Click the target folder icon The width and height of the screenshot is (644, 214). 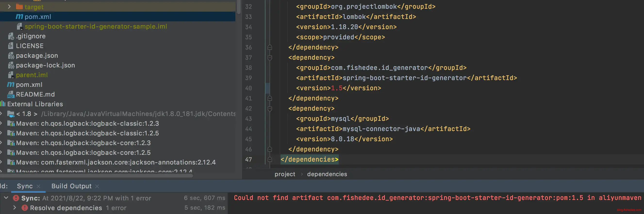point(19,7)
